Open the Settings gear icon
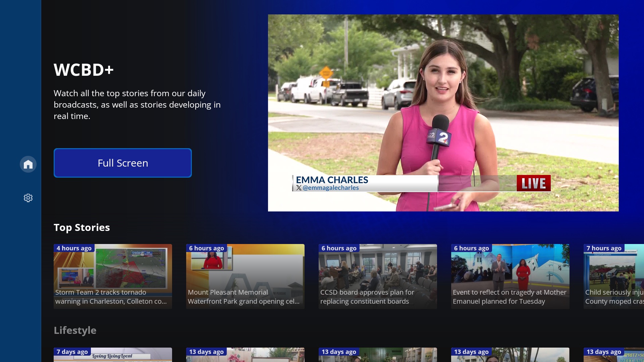 pyautogui.click(x=28, y=198)
